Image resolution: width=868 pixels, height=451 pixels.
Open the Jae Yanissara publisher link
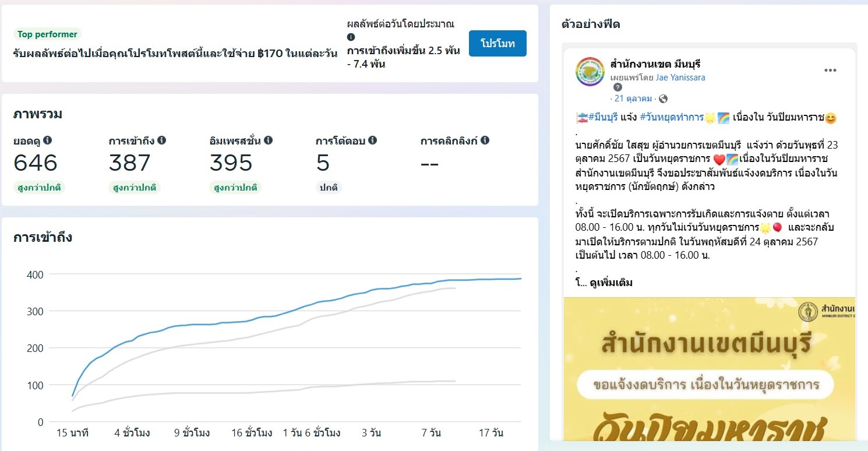click(x=680, y=77)
